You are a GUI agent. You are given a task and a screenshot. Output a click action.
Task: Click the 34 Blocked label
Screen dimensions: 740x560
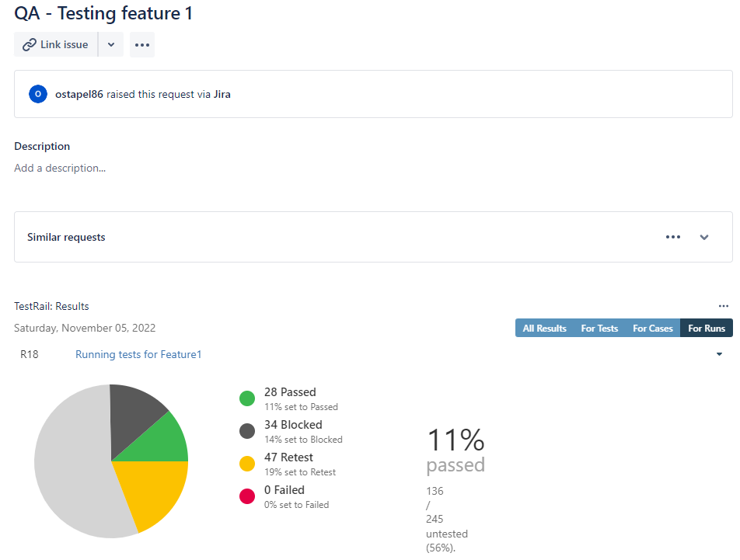[x=293, y=425]
